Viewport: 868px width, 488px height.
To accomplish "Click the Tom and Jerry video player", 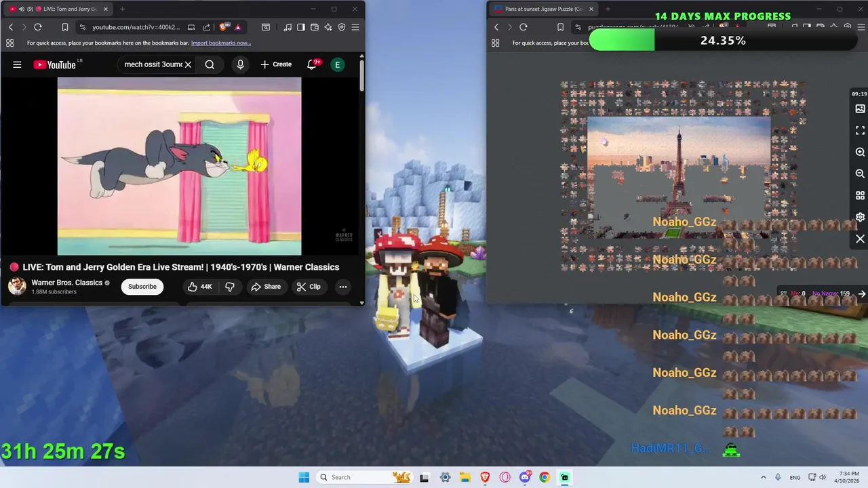I will 180,166.
